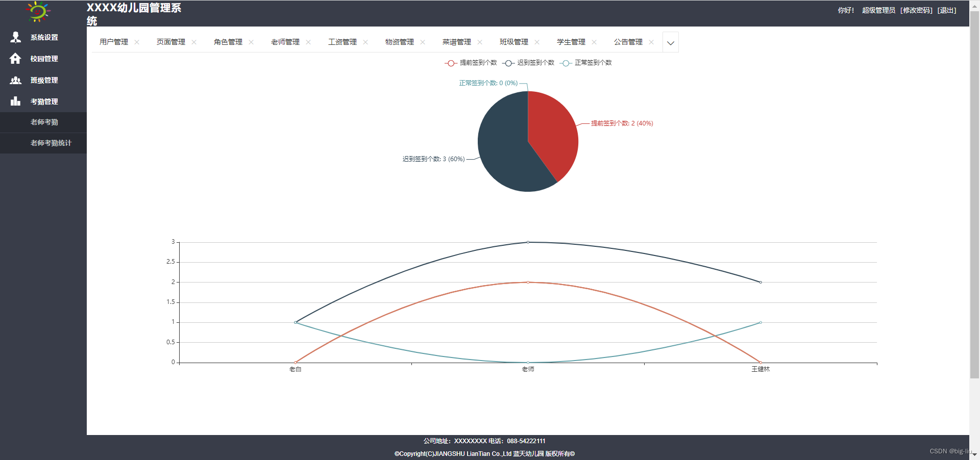Toggle the 迟到签到个数 legend series
This screenshot has height=460, width=980.
[528, 63]
